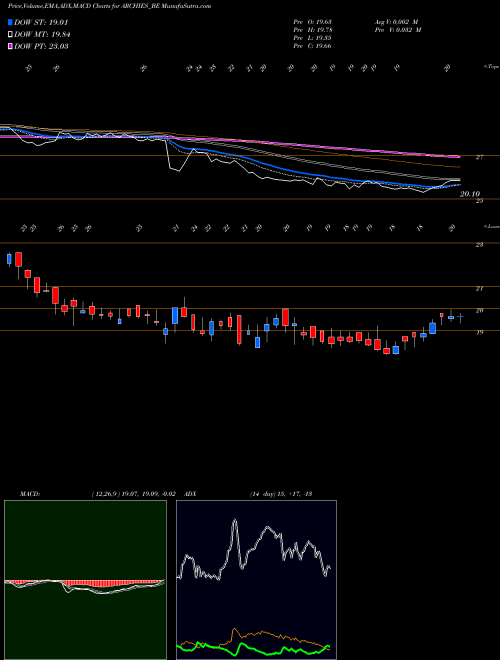
Task: Select the 'DOW PT: 23.03' legend text
Action: [41, 46]
